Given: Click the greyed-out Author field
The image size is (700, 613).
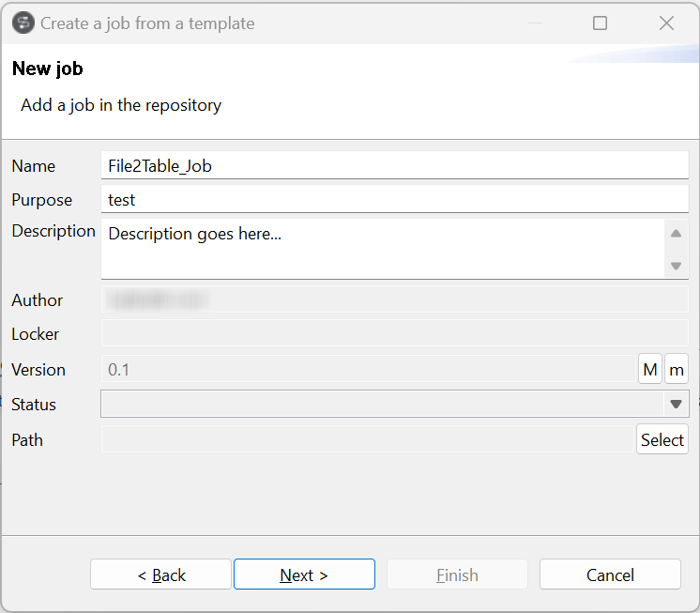Looking at the screenshot, I should 394,300.
